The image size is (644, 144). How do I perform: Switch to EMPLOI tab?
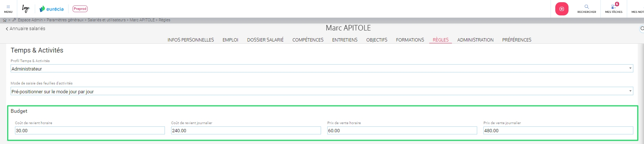click(230, 40)
